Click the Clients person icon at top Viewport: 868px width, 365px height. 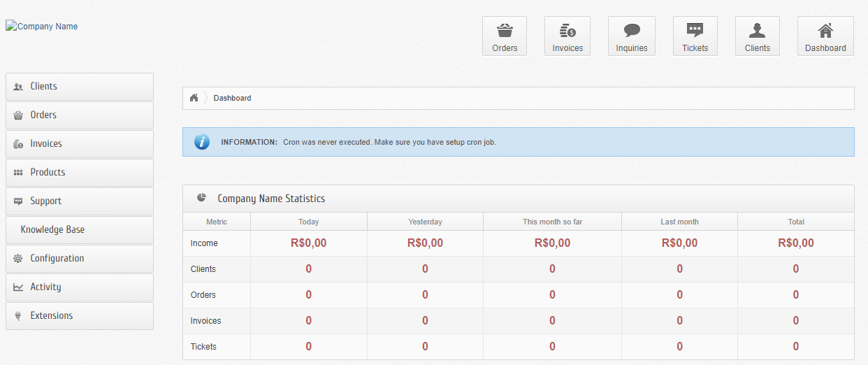coord(757,31)
